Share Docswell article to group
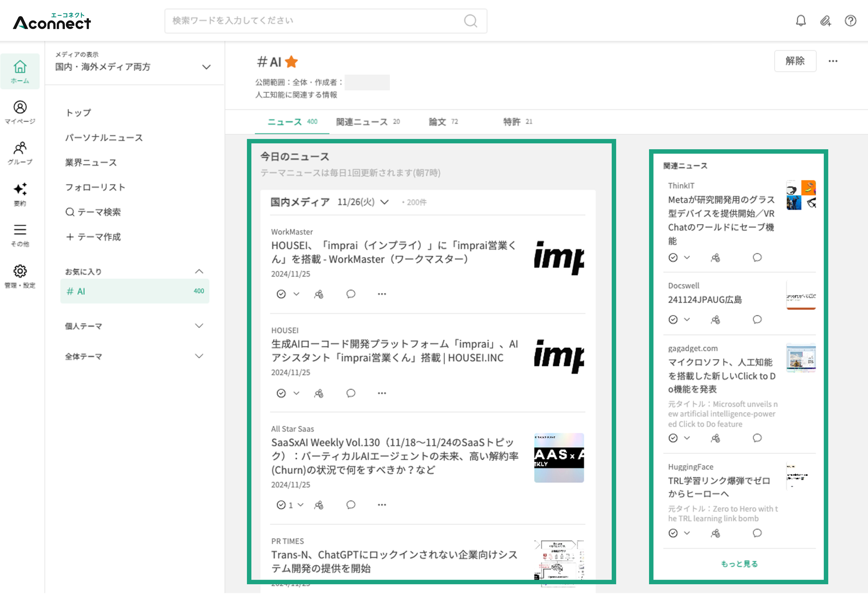868x594 pixels. click(715, 320)
